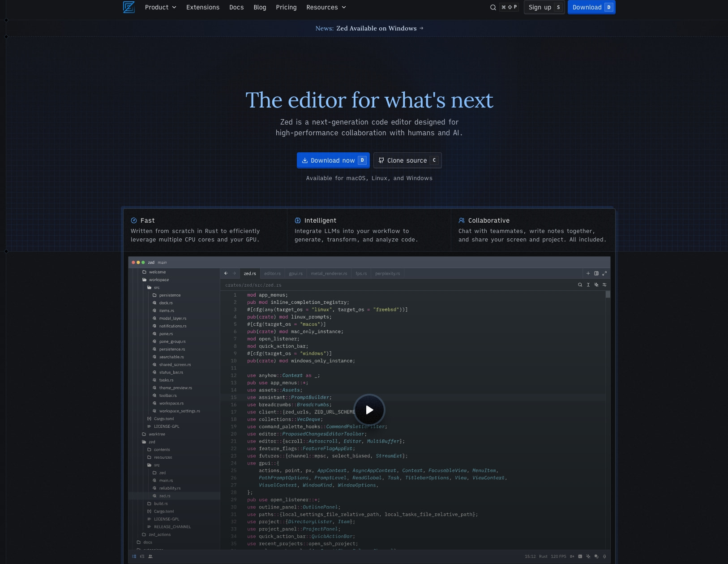
Task: Open RELEASE_CHANNEL in the file tree
Action: (169, 527)
